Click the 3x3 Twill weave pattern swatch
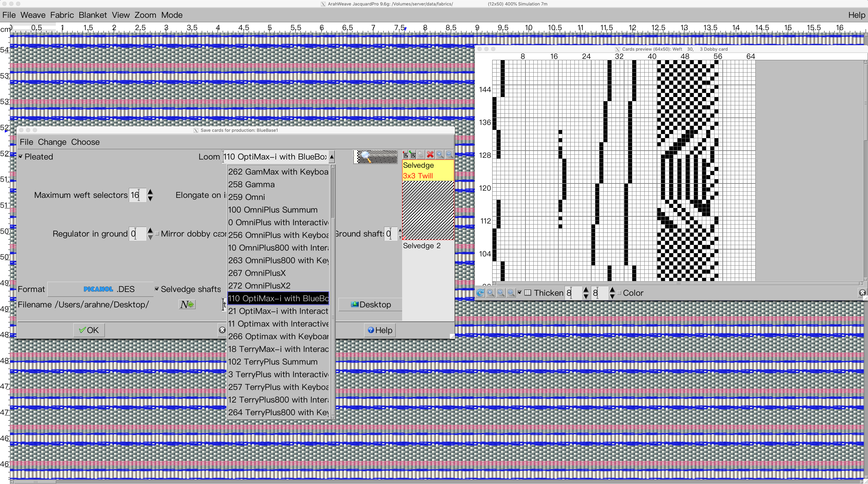This screenshot has height=484, width=868. (428, 210)
